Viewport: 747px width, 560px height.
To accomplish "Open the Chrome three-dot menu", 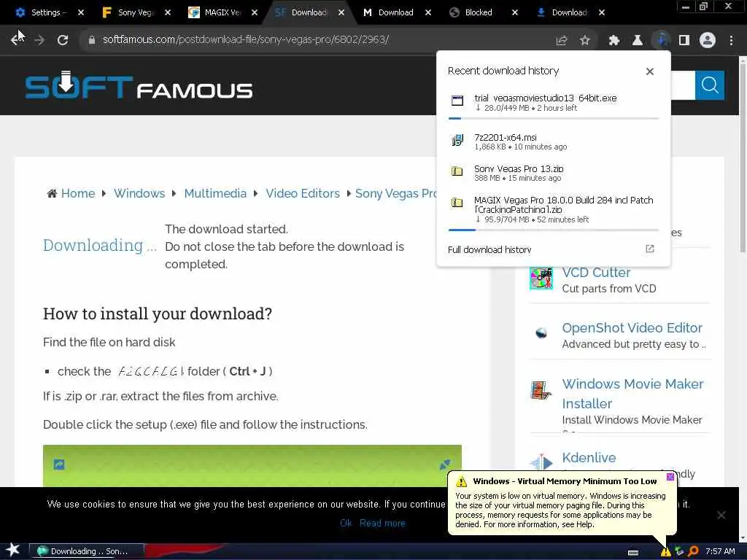I will tap(731, 41).
